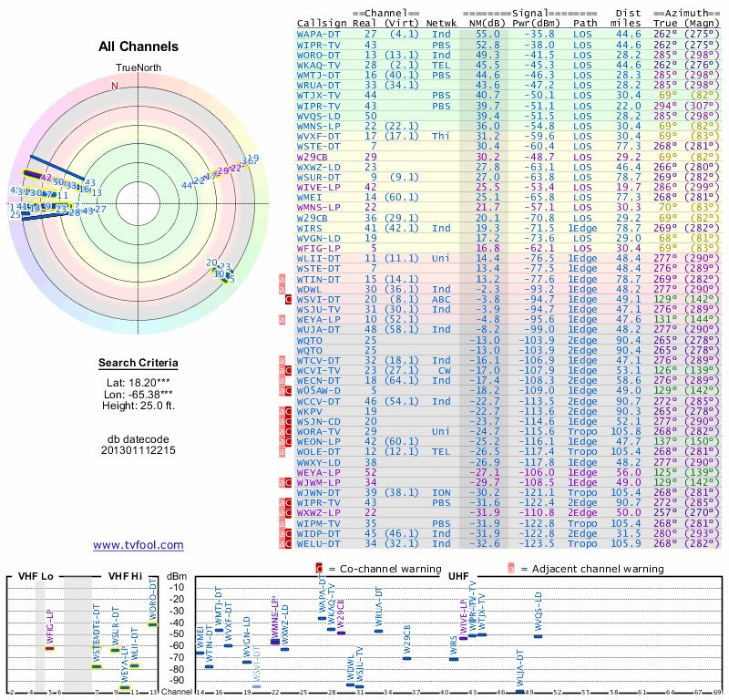
Task: Click the WTJX-TV callsign
Action: [x=318, y=96]
